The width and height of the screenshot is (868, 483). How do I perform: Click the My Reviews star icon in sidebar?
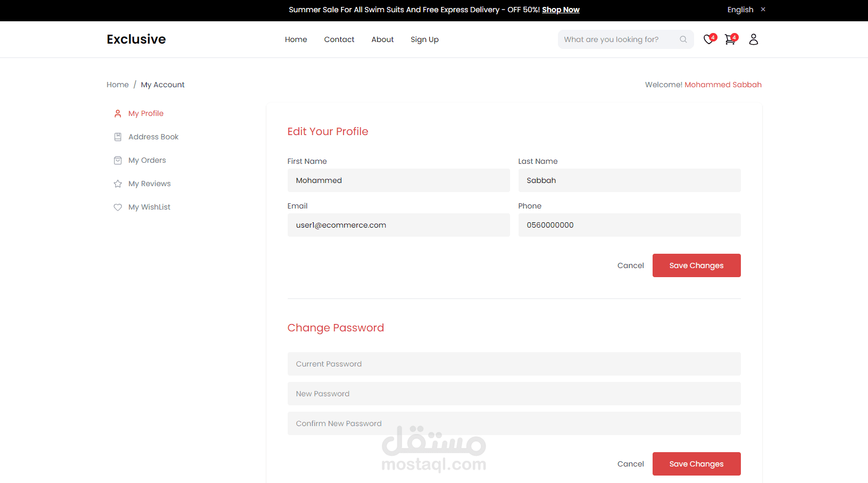118,184
